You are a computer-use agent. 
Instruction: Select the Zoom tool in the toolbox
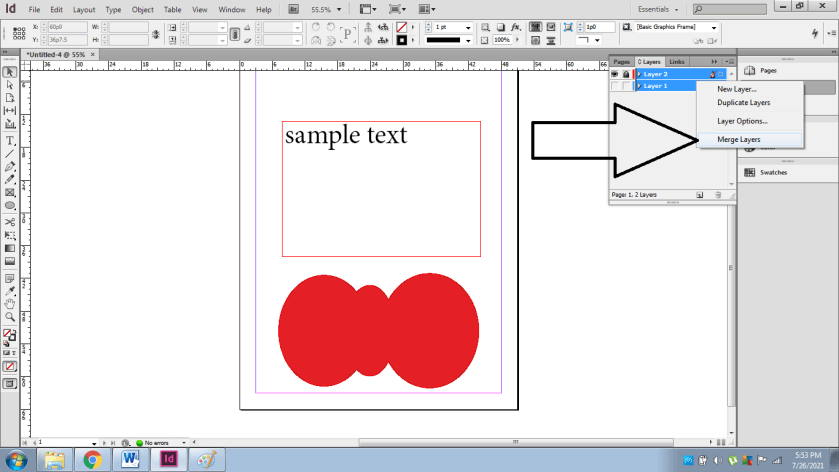(10, 316)
